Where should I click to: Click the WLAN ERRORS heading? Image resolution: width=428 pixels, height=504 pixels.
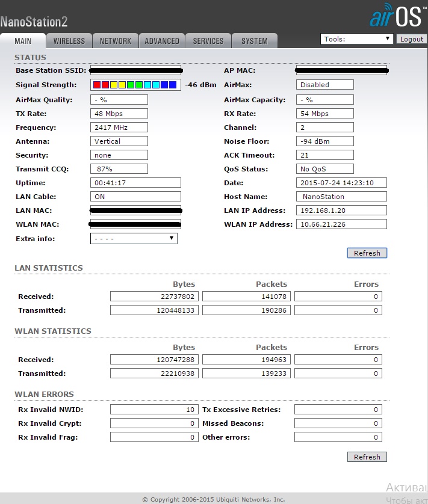(44, 394)
